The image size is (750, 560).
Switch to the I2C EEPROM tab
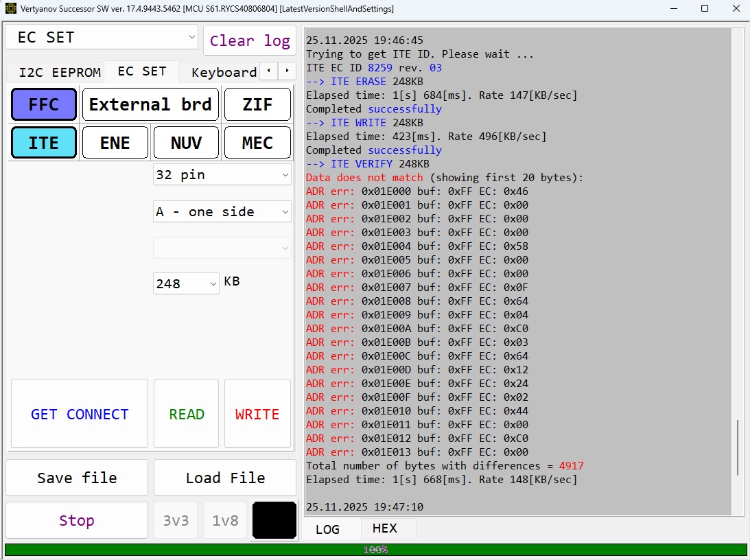tap(60, 72)
